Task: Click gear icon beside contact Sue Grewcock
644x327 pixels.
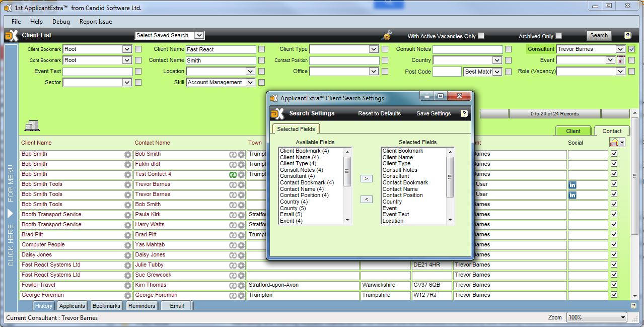Action: point(241,275)
